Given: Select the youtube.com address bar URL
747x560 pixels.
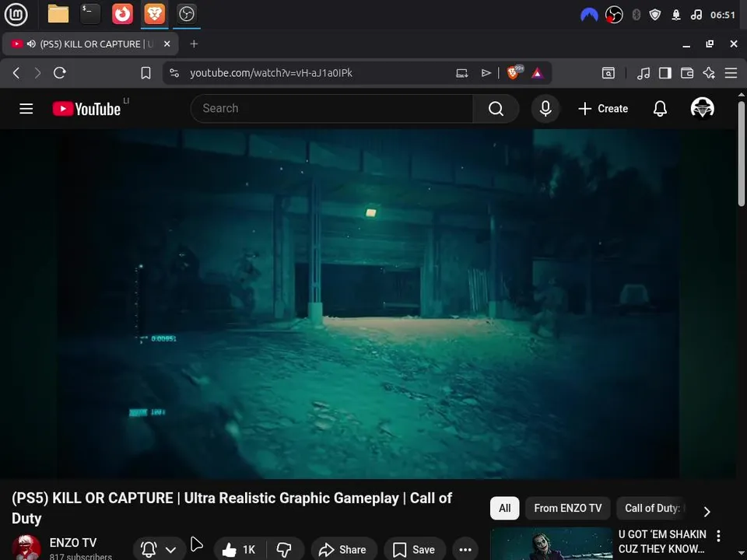Looking at the screenshot, I should point(271,73).
